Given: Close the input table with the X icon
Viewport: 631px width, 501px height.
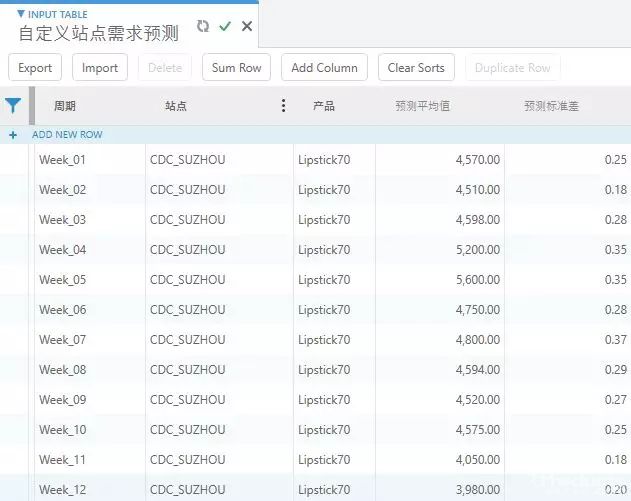Looking at the screenshot, I should point(247,27).
